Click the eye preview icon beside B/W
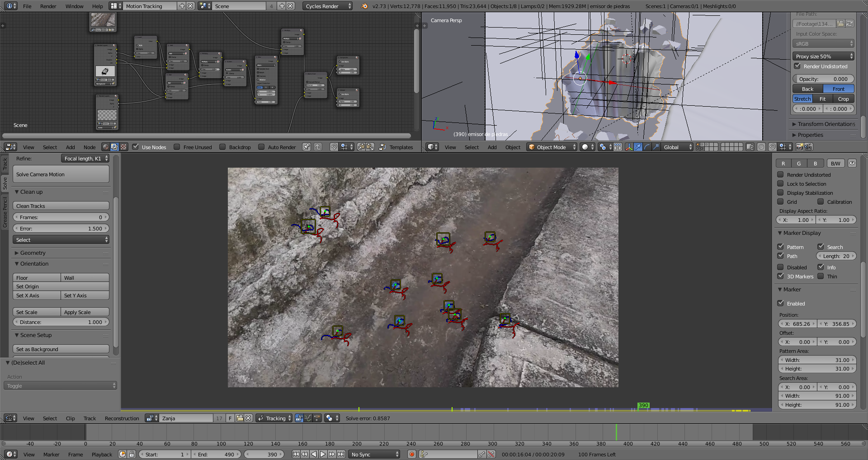 click(852, 164)
